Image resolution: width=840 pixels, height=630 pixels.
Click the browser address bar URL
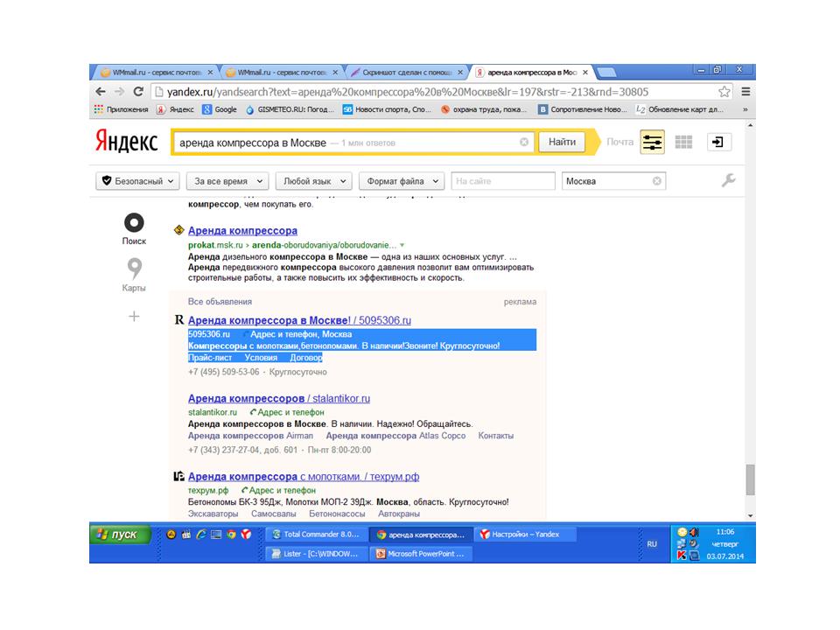tap(408, 92)
